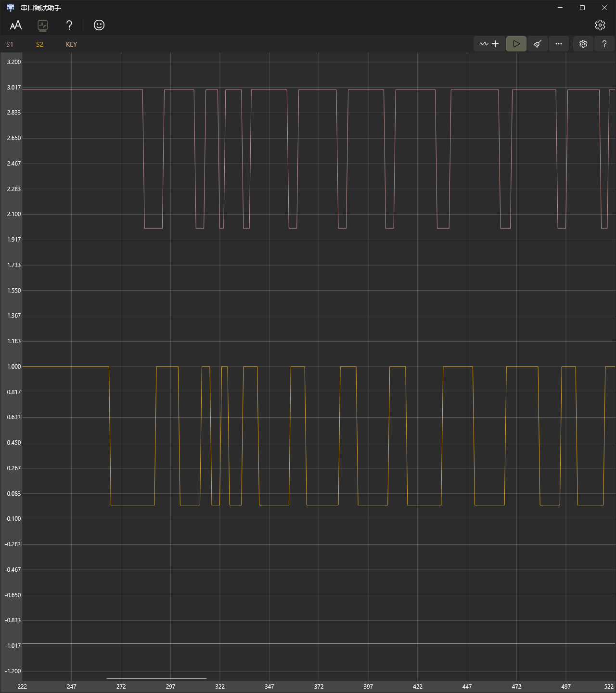Open chart help question mark in plot toolbar
The image size is (616, 693).
(x=604, y=44)
